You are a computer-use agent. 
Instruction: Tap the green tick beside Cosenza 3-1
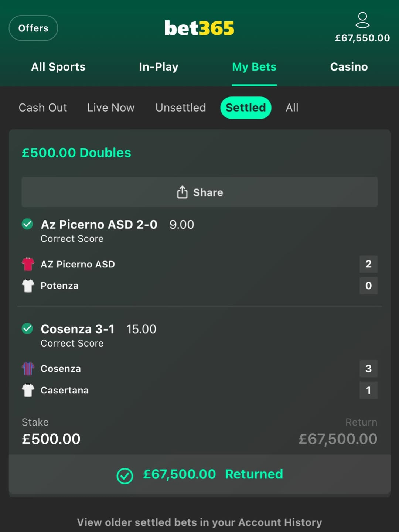27,328
